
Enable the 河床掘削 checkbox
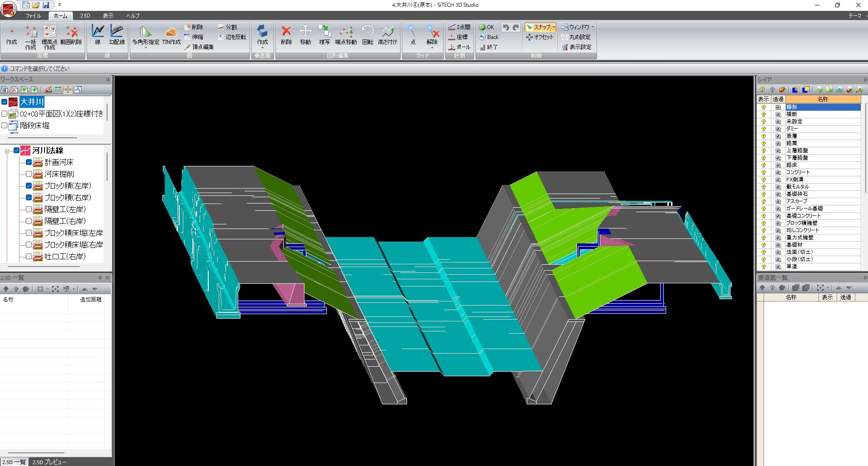coord(29,174)
